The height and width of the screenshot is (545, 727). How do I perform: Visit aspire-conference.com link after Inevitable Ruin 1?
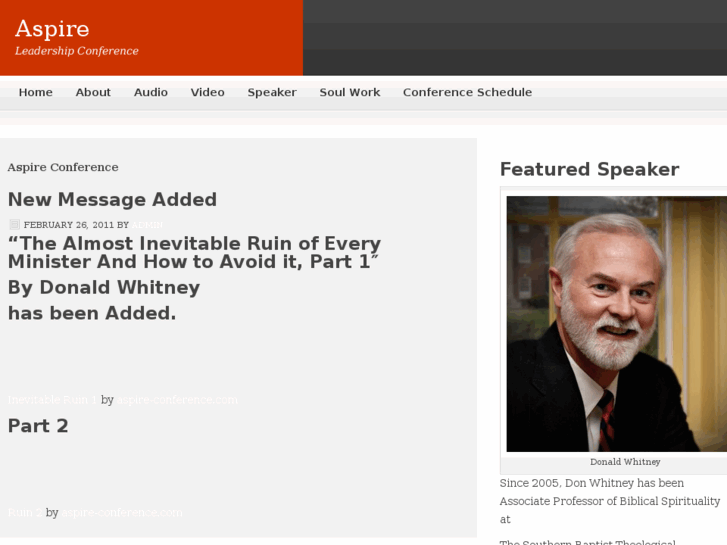click(x=177, y=400)
